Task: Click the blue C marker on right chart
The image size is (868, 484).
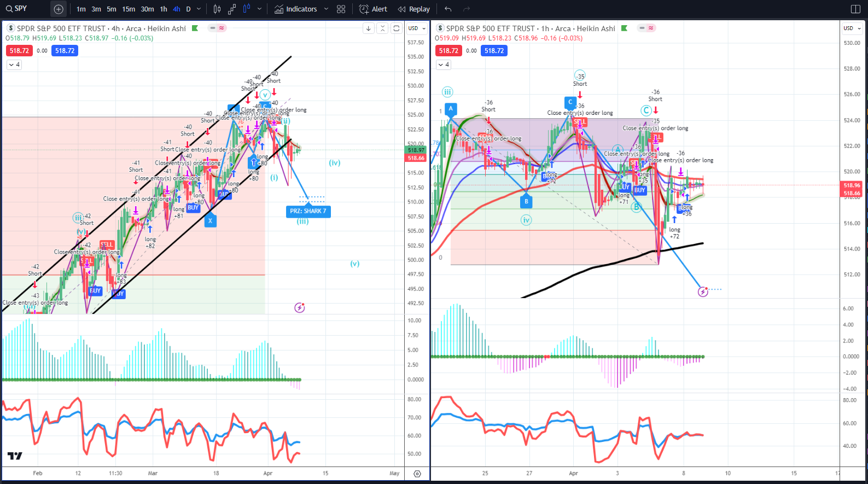Action: pos(570,102)
